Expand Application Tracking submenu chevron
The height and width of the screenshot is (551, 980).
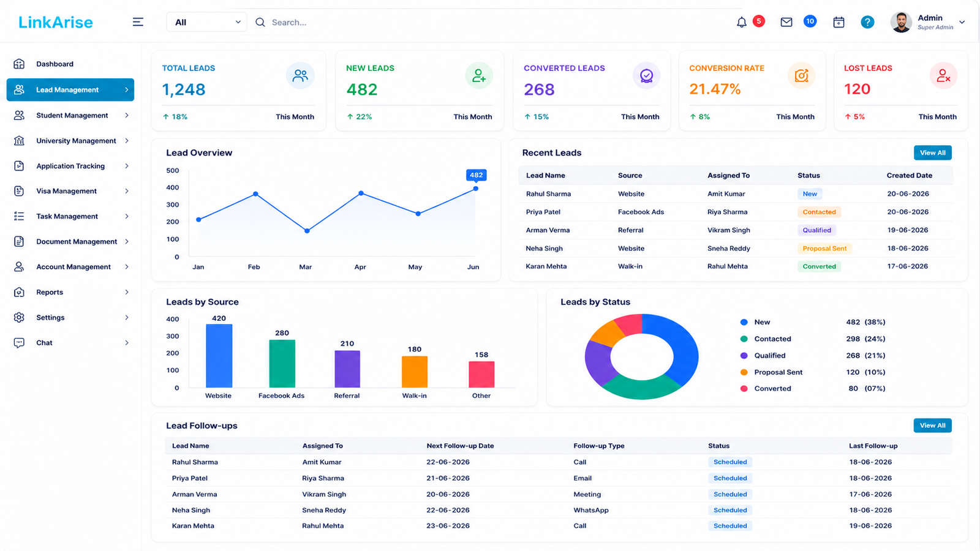point(127,166)
